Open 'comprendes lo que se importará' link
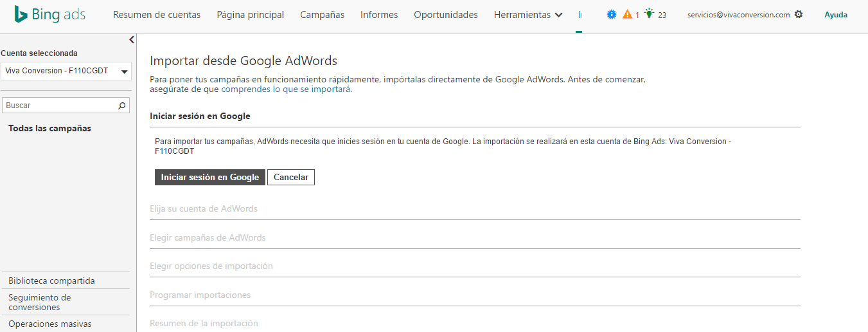 [x=286, y=89]
